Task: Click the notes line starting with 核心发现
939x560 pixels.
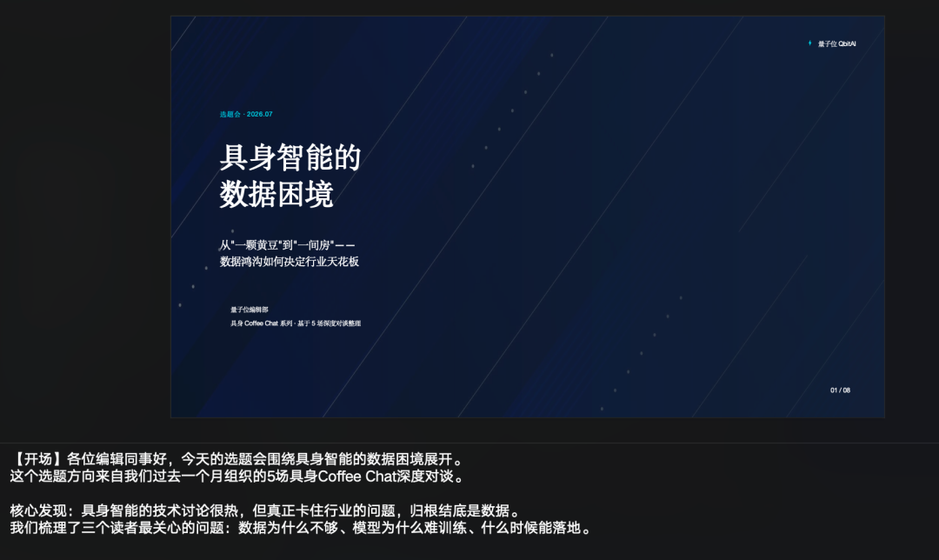Action: click(266, 510)
